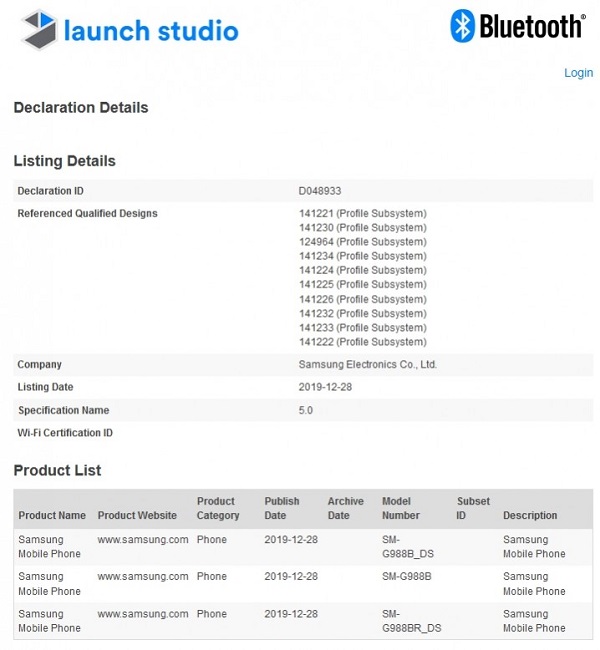Select the Declaration ID value D048933

click(320, 191)
